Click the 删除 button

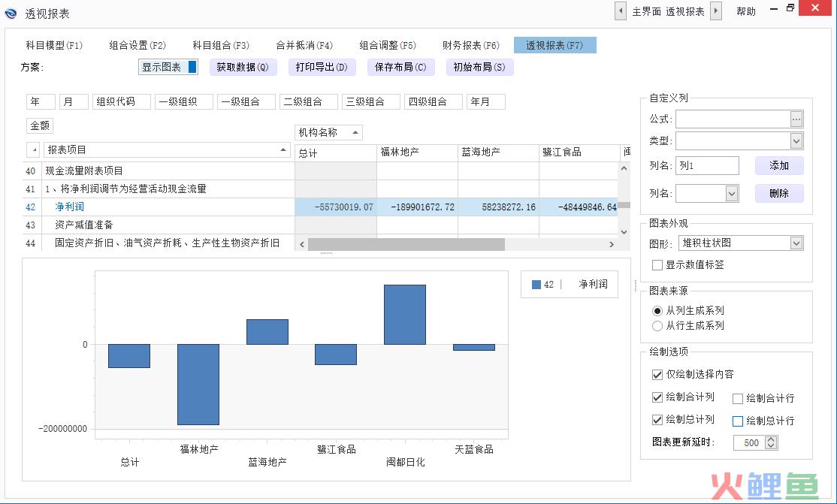(x=779, y=193)
